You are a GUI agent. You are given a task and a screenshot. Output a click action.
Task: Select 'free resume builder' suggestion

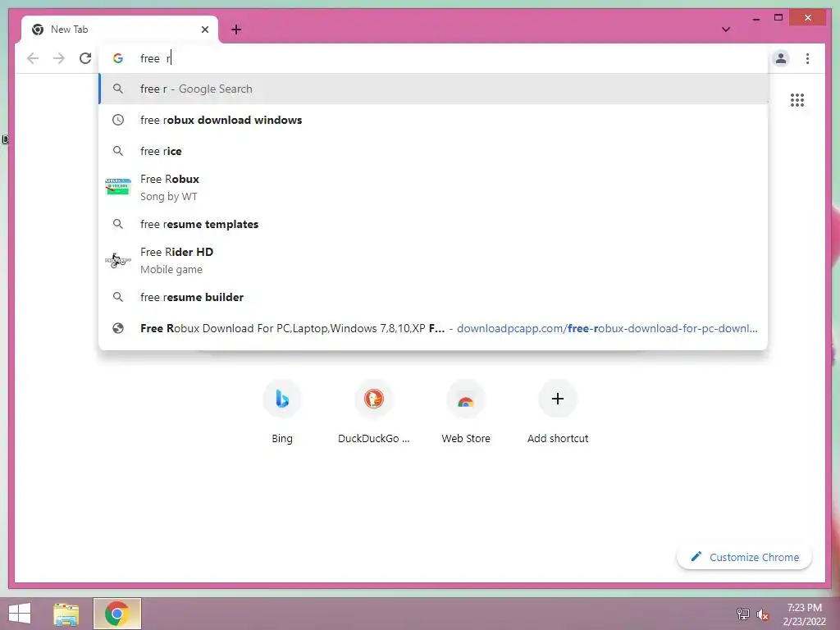pos(433,297)
